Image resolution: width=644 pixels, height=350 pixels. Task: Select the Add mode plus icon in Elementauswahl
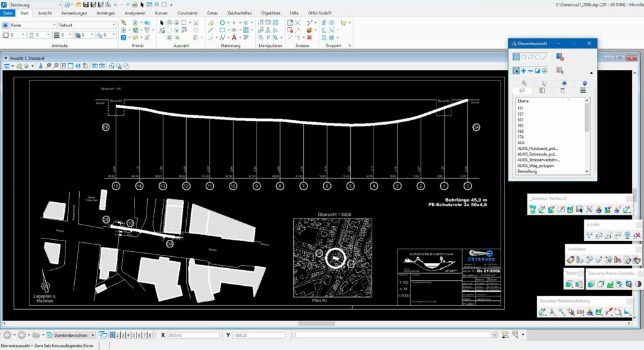point(524,71)
